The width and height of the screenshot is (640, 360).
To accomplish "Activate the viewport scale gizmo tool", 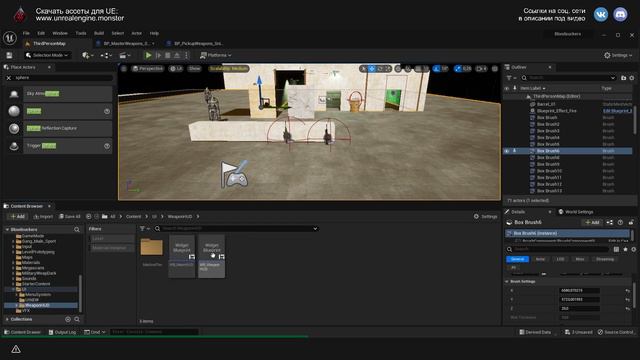I will [388, 69].
